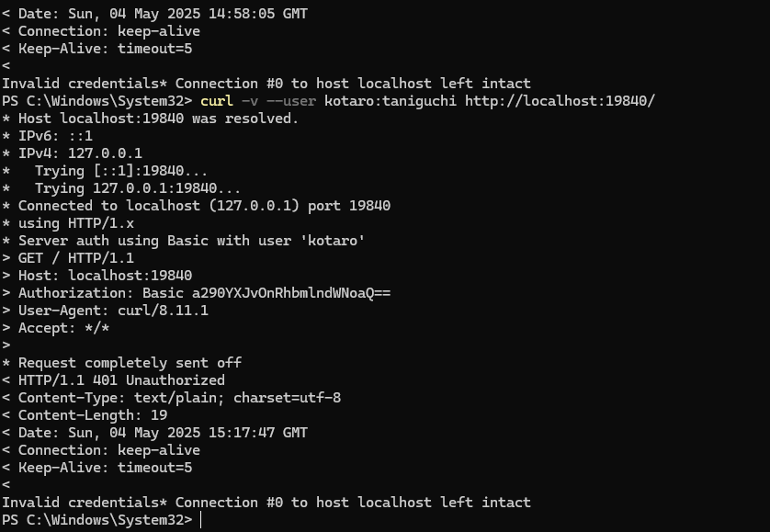
Task: Click the Date 14:58:05 GMT header line
Action: pos(154,13)
